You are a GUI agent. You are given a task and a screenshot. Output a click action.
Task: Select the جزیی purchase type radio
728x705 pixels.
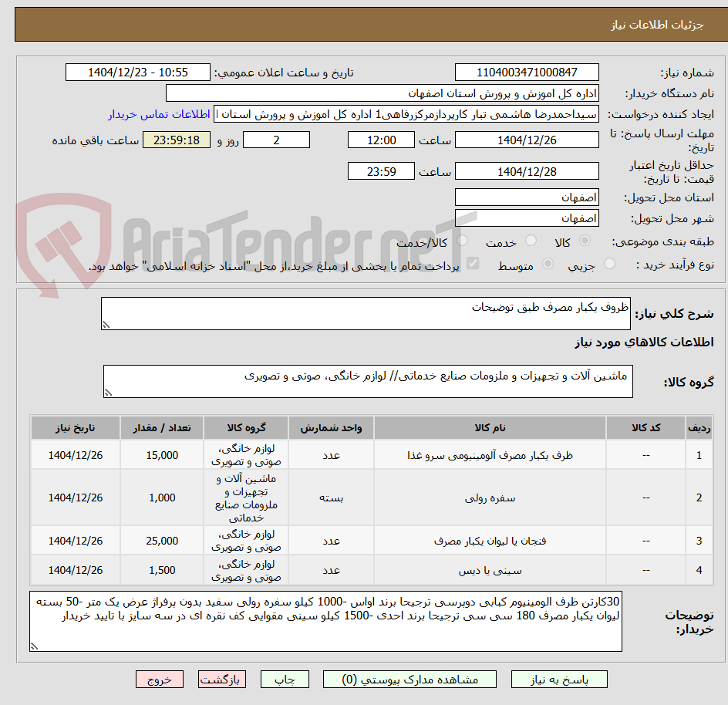coord(609,264)
